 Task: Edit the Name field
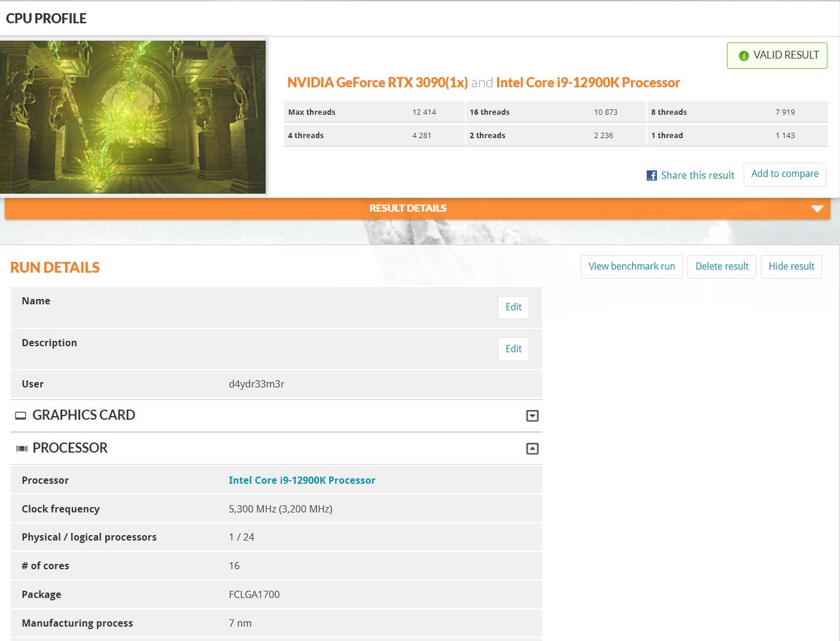[513, 307]
